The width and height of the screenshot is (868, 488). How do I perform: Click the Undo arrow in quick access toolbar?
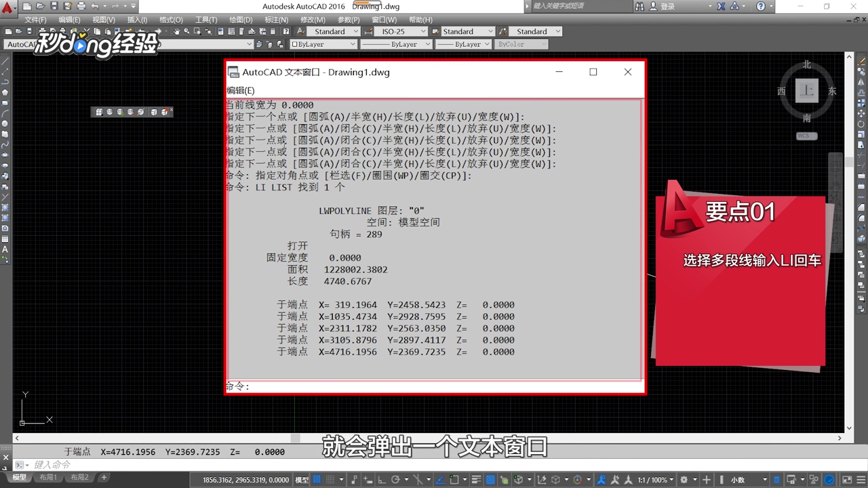pos(95,6)
